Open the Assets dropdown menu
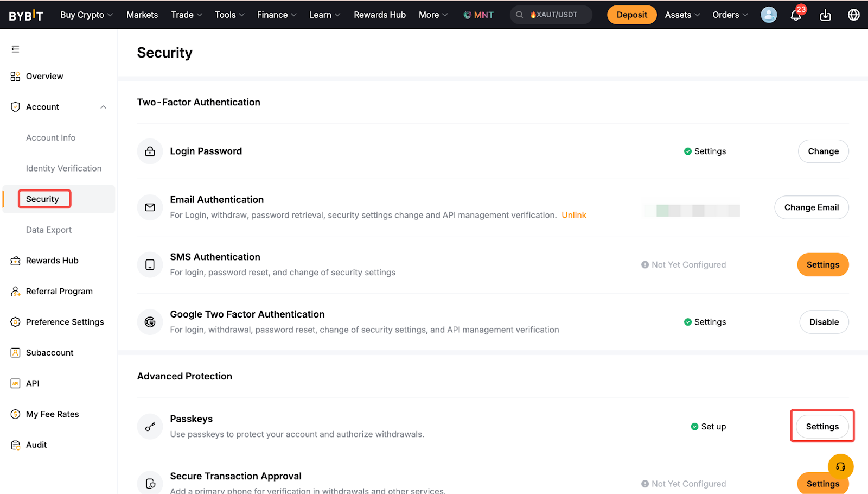 [x=682, y=15]
